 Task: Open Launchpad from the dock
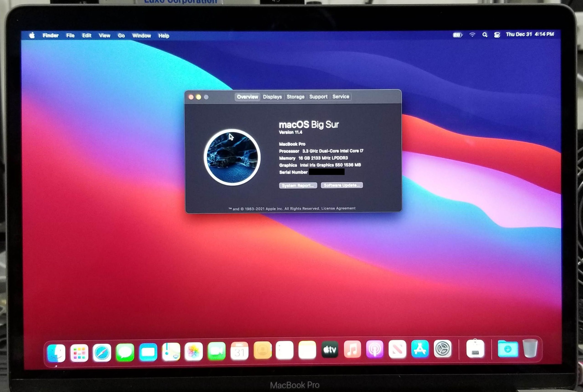tap(79, 353)
